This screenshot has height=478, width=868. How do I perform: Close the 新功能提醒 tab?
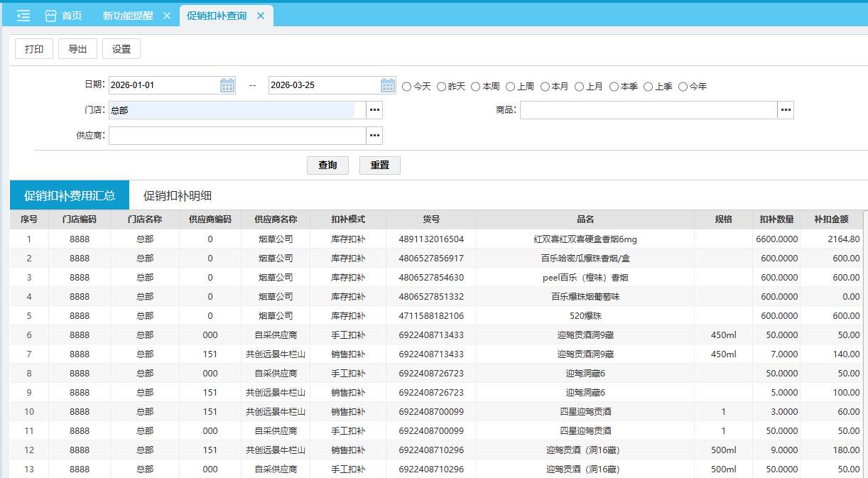point(167,16)
